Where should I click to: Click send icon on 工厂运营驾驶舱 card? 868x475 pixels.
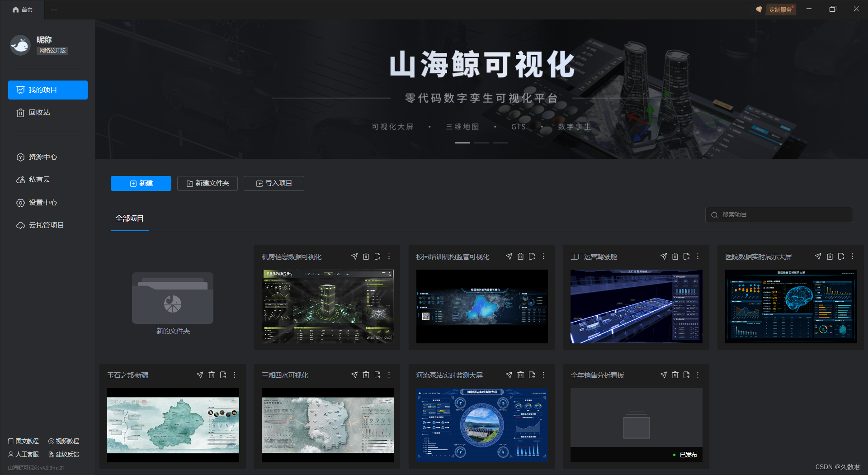664,256
